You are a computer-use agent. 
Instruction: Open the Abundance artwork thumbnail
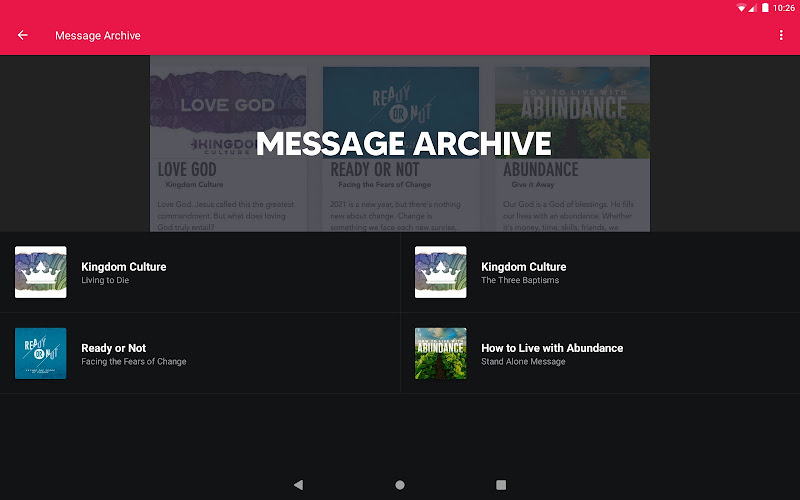point(440,353)
